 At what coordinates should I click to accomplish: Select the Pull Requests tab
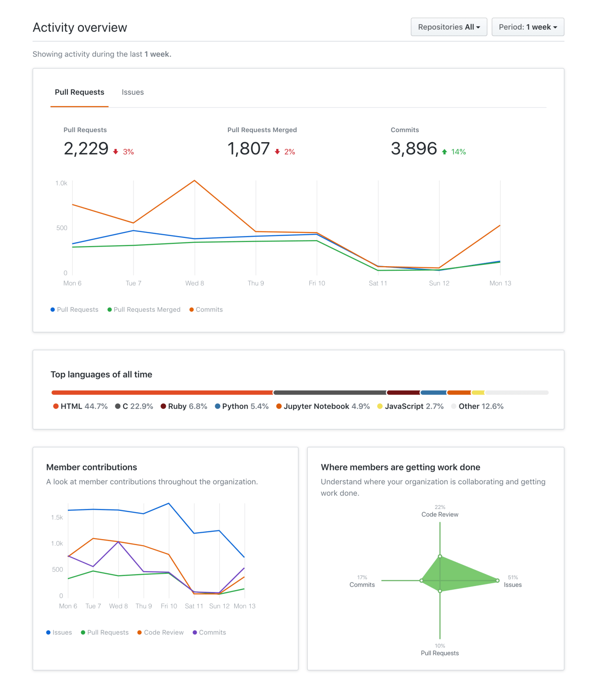point(79,92)
